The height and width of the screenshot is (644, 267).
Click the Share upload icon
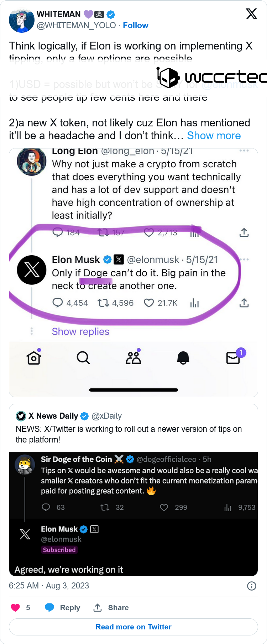tap(98, 607)
